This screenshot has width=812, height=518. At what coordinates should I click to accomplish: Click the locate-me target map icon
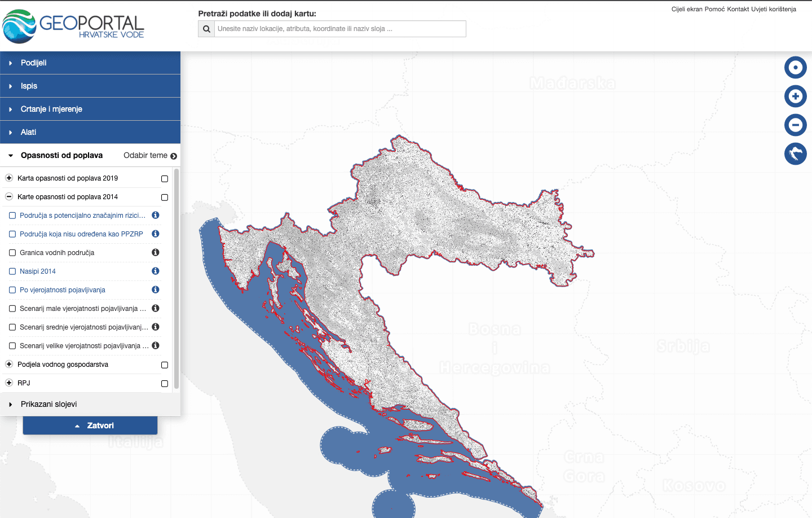(x=795, y=68)
